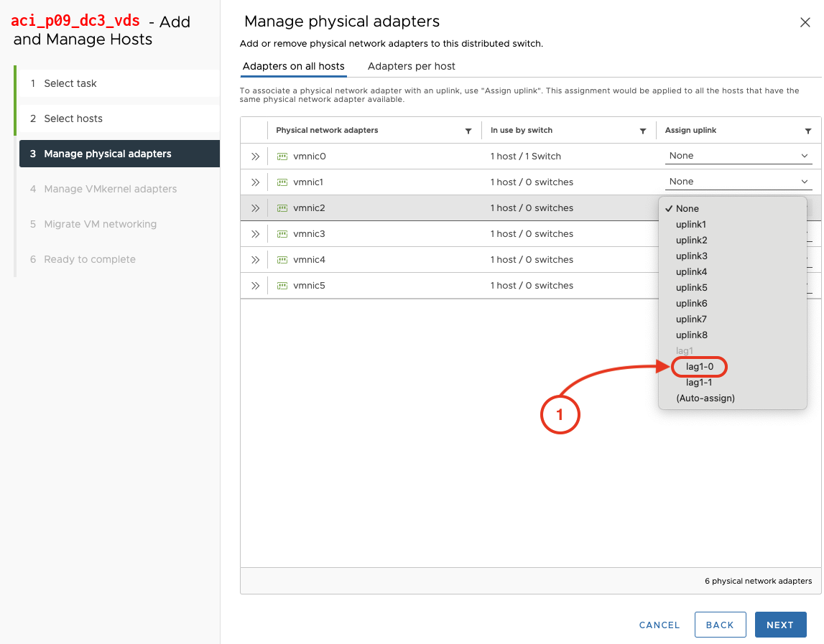Click the vmnic5 network adapter icon
Image resolution: width=824 pixels, height=644 pixels.
[282, 286]
